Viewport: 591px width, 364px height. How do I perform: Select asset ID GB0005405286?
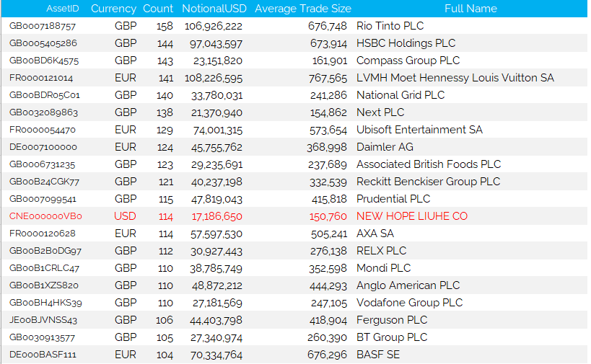tap(43, 43)
